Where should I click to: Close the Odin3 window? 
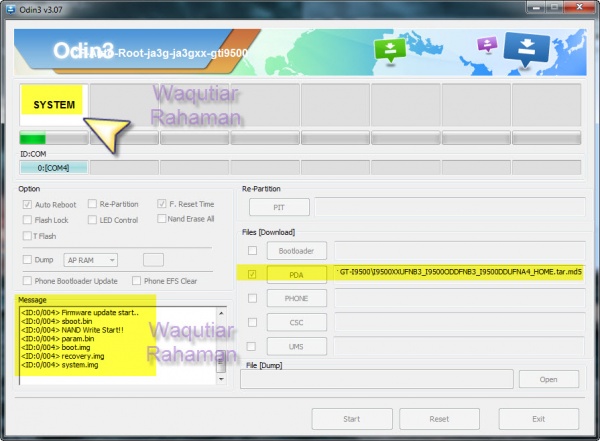point(579,7)
